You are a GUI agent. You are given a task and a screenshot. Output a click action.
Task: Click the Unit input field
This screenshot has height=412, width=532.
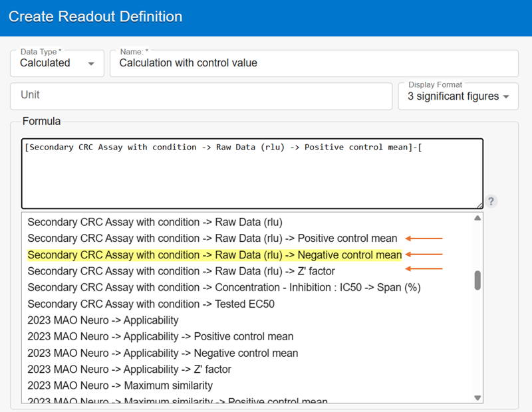(201, 96)
